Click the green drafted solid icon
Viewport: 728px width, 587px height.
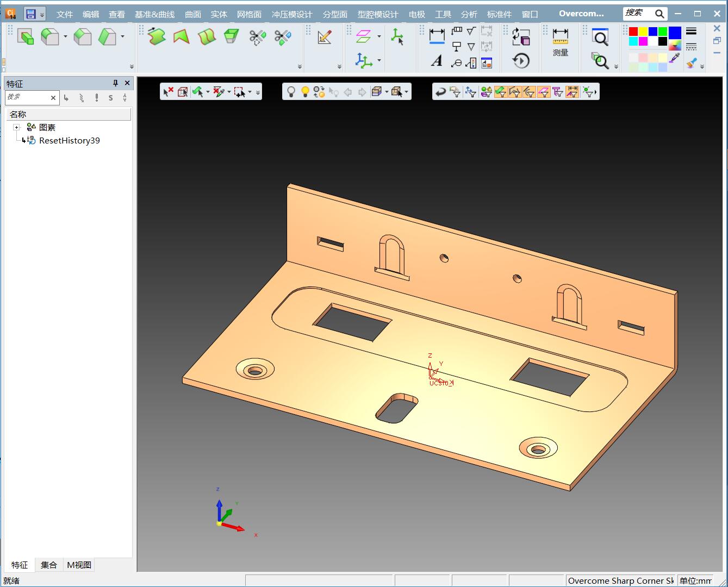232,37
